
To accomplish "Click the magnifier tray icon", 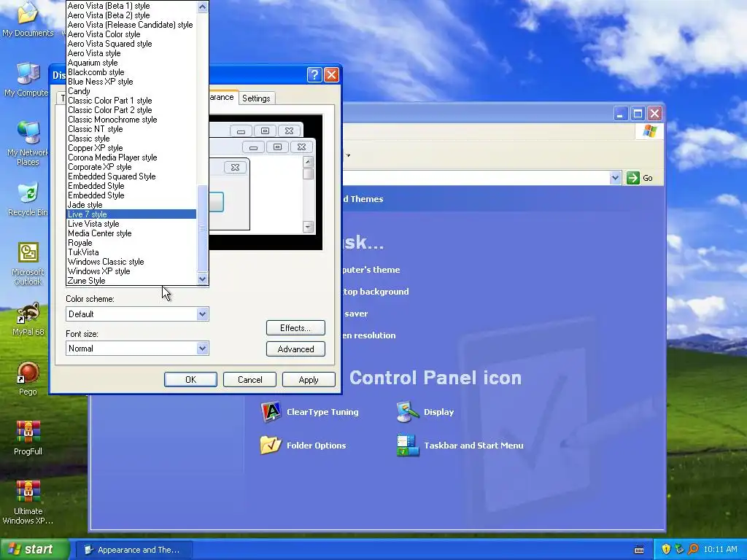I will point(693,549).
